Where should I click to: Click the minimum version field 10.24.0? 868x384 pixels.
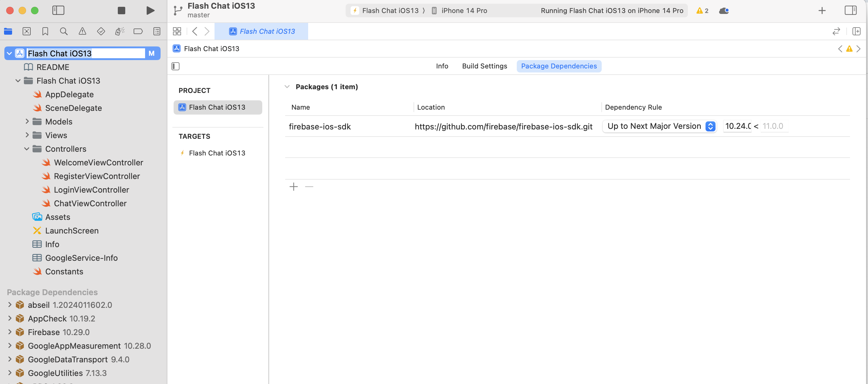(737, 126)
